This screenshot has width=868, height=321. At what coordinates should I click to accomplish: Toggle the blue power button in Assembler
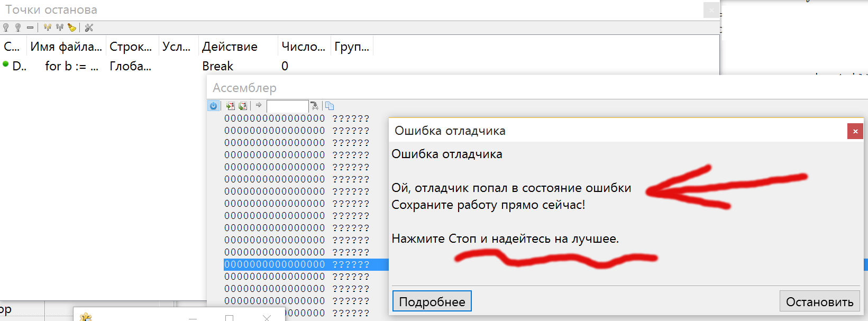coord(214,106)
